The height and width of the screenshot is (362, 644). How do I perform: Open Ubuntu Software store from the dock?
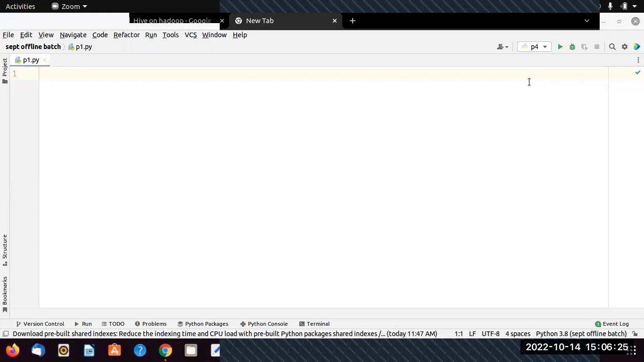click(x=115, y=350)
